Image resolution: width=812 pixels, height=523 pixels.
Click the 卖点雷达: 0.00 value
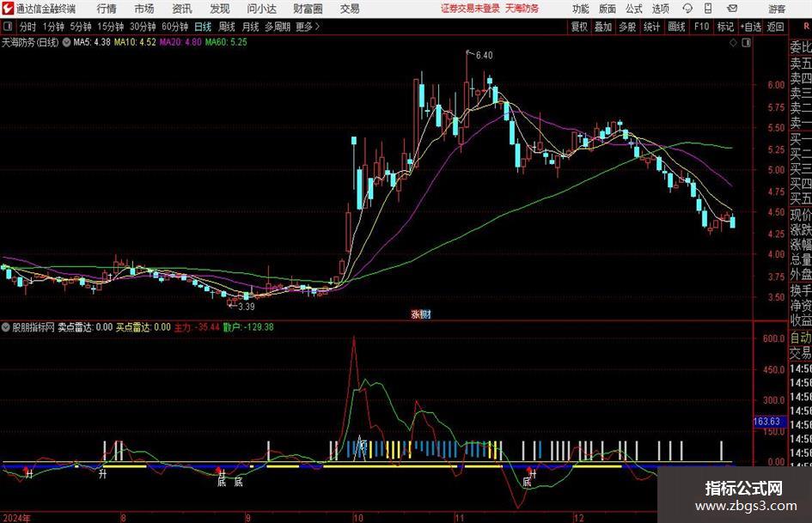click(85, 327)
